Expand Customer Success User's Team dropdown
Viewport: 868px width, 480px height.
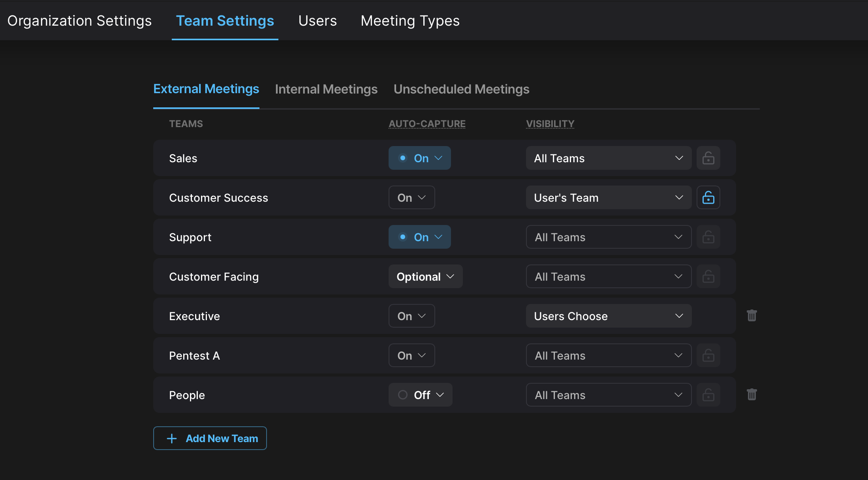(x=609, y=197)
